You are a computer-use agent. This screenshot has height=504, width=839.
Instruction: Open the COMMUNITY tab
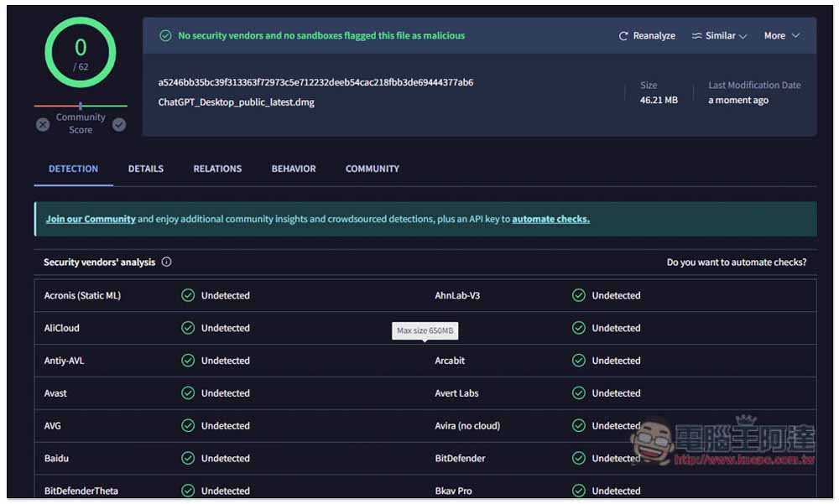point(373,169)
